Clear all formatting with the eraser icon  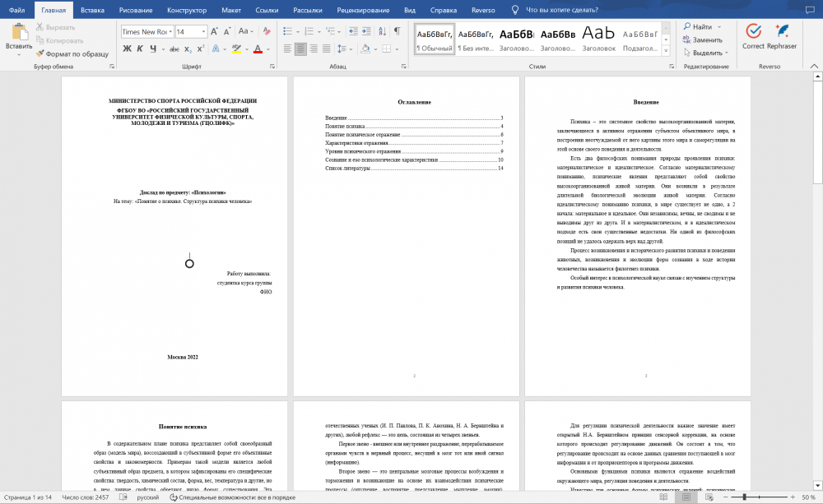267,31
